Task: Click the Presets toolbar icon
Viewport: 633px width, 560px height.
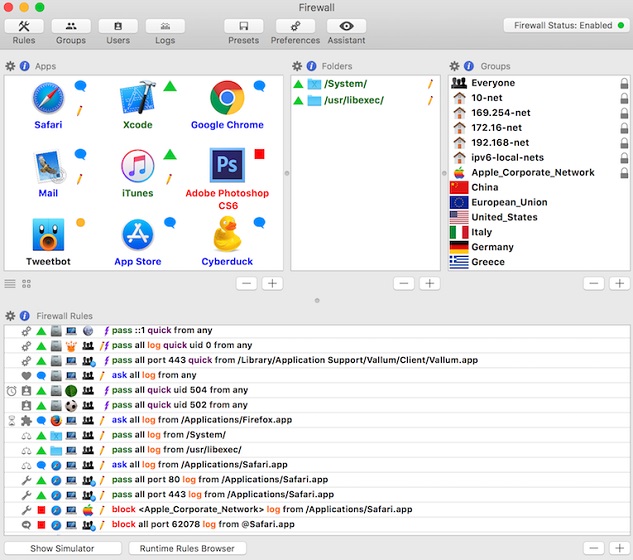Action: click(243, 27)
